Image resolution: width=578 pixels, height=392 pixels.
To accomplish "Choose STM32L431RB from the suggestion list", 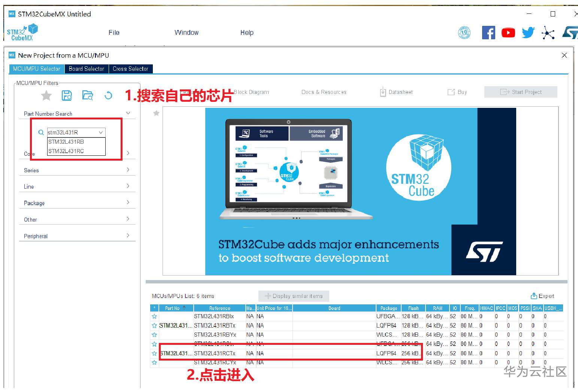I will (76, 142).
